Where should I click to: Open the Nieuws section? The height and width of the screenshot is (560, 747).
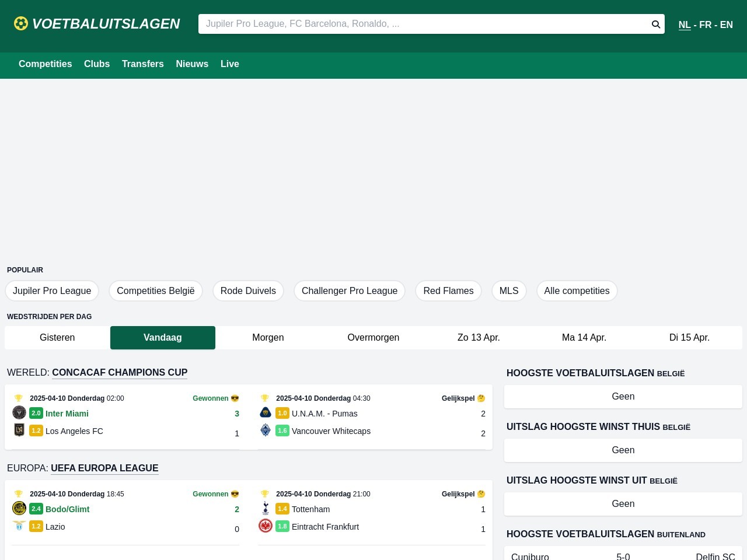coord(192,64)
